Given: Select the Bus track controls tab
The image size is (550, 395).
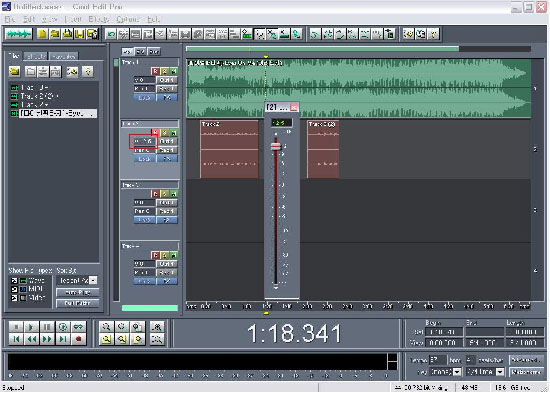Looking at the screenshot, I should tap(154, 52).
